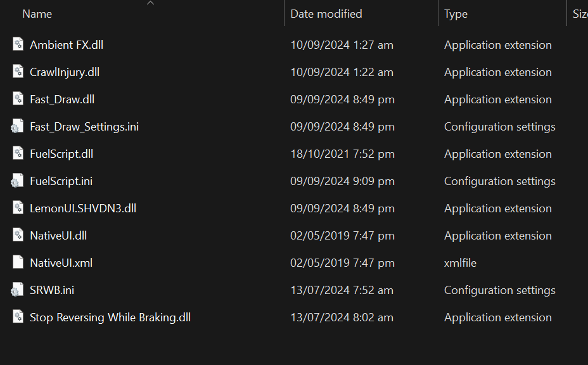Click the FuelScript.ini gear icon
The width and height of the screenshot is (588, 365).
(17, 181)
